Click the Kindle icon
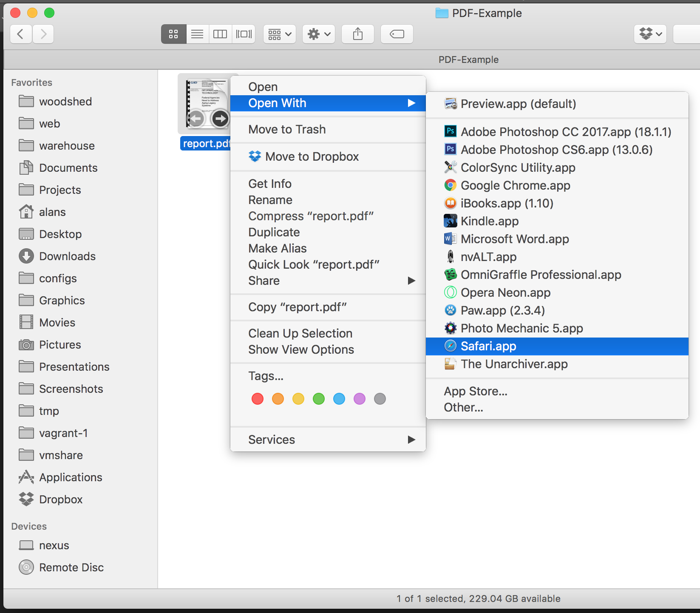The image size is (700, 613). (x=451, y=221)
